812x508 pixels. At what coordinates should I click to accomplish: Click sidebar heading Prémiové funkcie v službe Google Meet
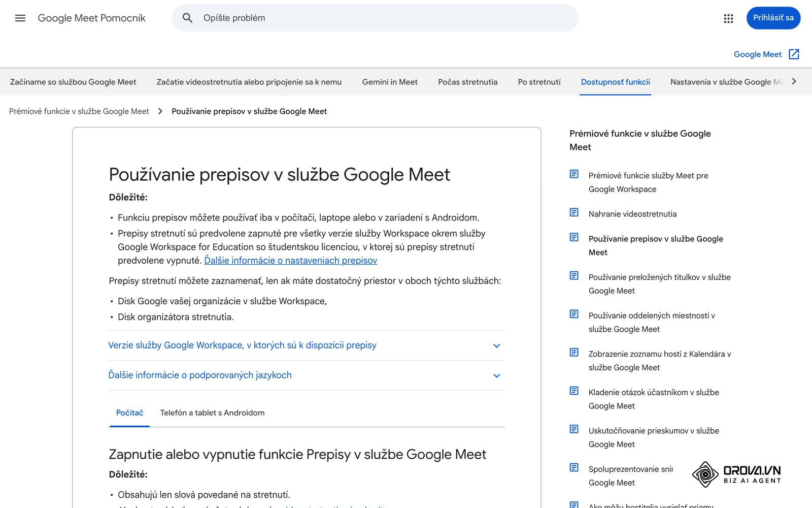[640, 140]
